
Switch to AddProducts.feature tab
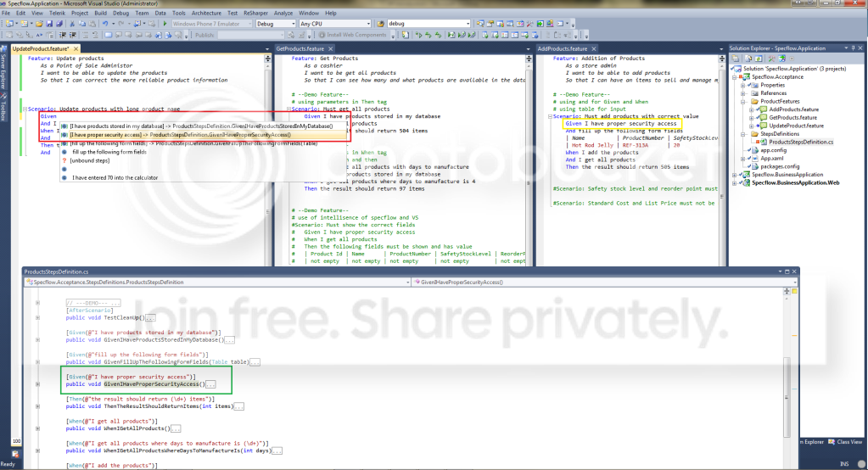point(562,48)
